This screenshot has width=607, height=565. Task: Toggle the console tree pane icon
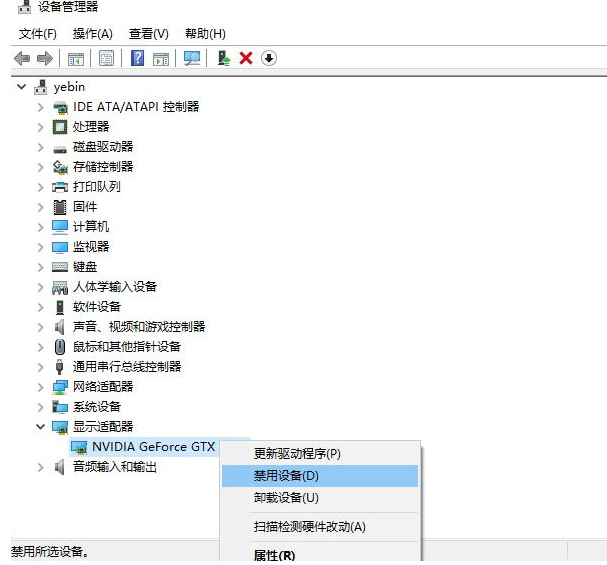[x=75, y=59]
